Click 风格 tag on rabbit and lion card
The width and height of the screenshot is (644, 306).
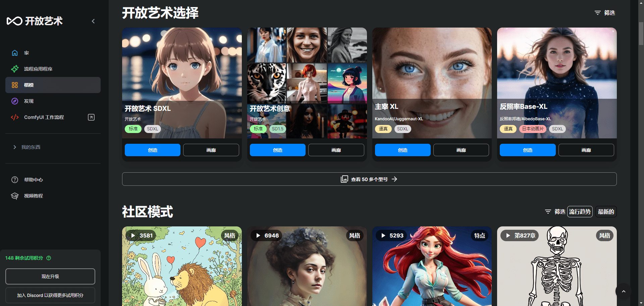pos(230,235)
